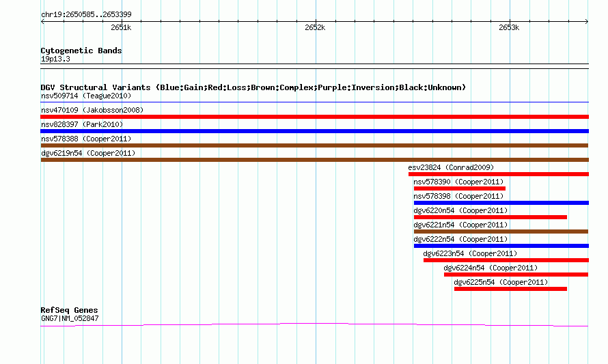Click the nsv509714 (Teague2010) thin blue variant line
The height and width of the screenshot is (364, 608).
(314, 102)
